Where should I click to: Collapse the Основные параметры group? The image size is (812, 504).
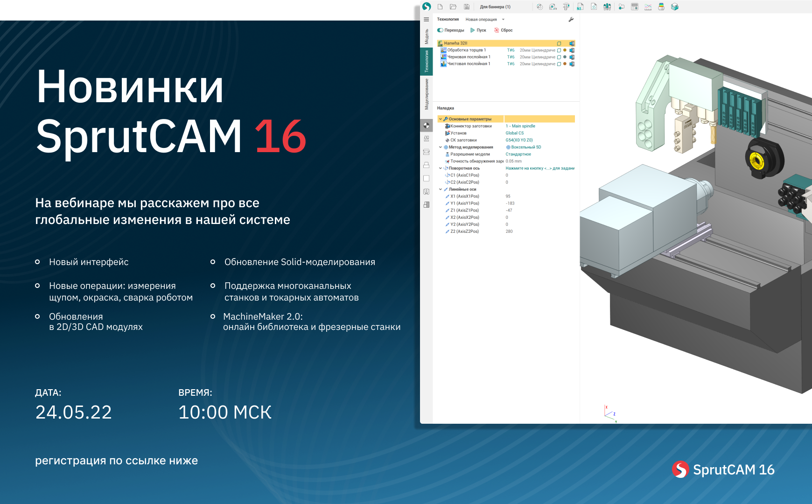click(x=440, y=119)
